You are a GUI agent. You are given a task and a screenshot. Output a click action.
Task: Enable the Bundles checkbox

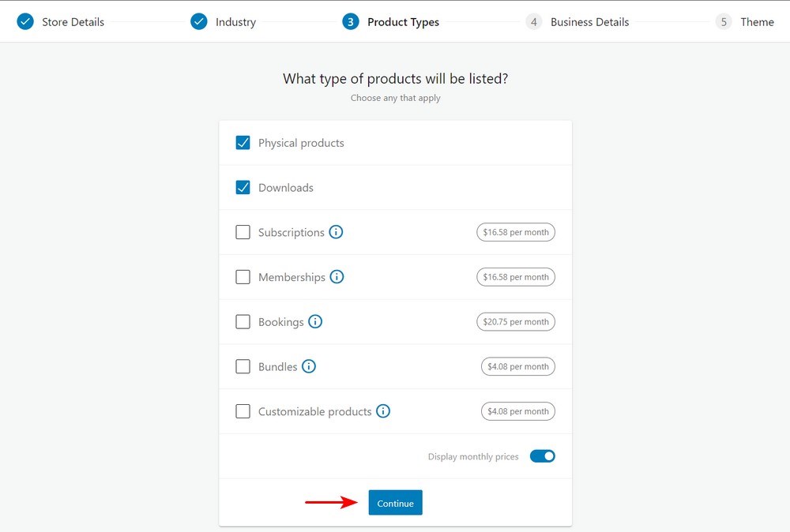tap(243, 365)
